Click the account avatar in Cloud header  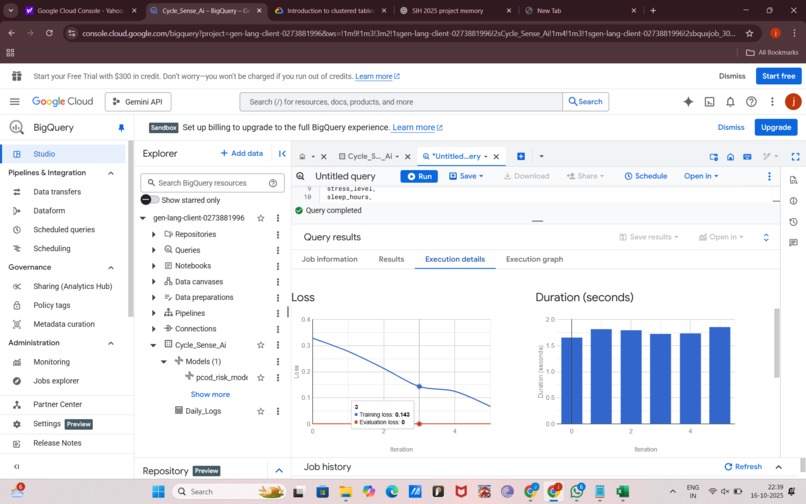tap(793, 102)
